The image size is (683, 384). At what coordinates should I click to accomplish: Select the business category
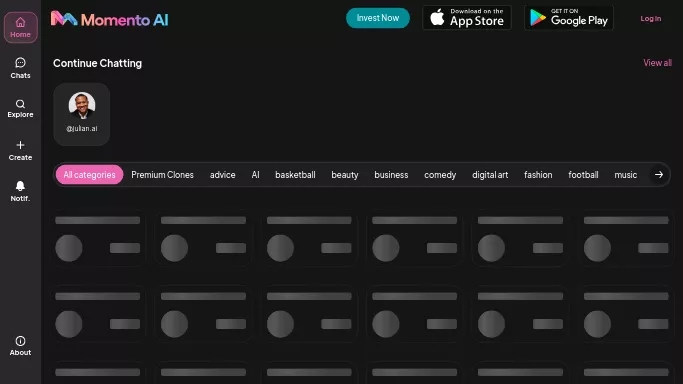pos(391,175)
